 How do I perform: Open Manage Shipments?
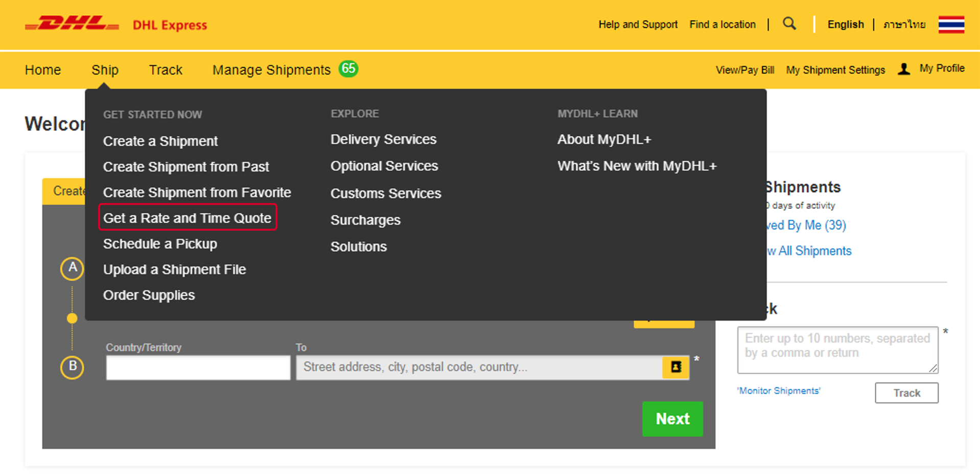(x=271, y=70)
